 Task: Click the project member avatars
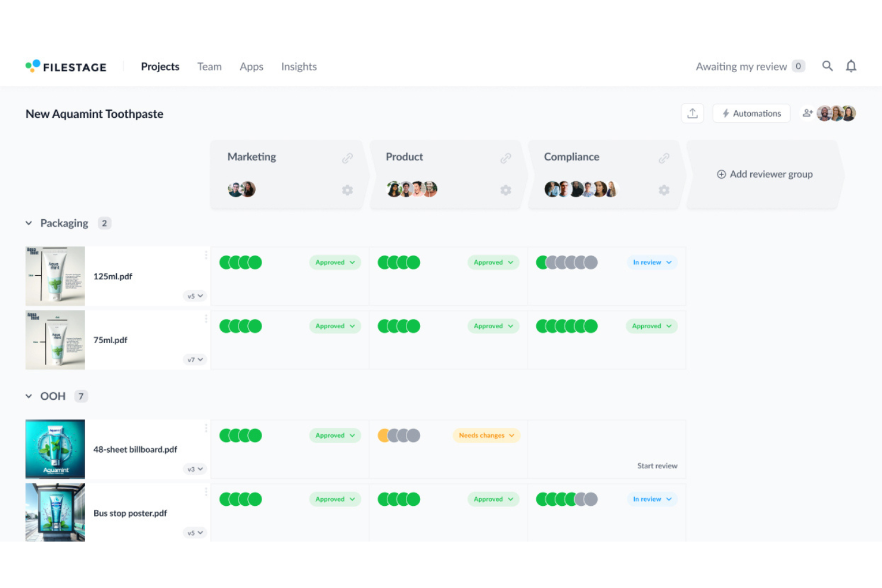pos(836,113)
